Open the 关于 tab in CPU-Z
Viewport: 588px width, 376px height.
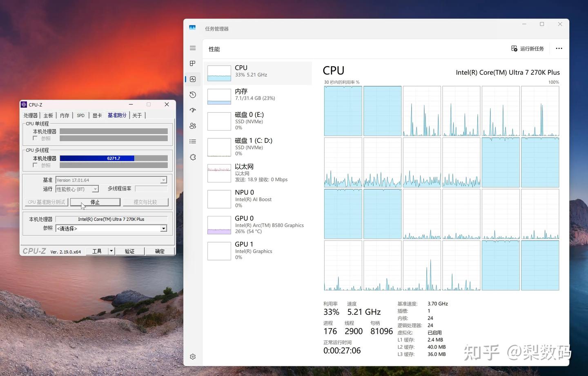tap(137, 116)
